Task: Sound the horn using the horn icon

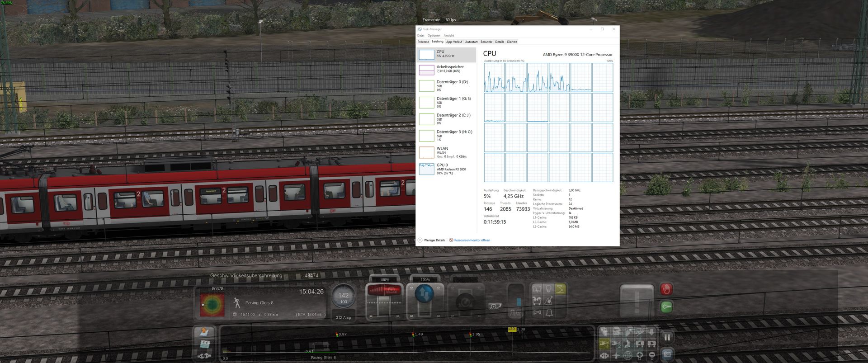Action: (537, 312)
